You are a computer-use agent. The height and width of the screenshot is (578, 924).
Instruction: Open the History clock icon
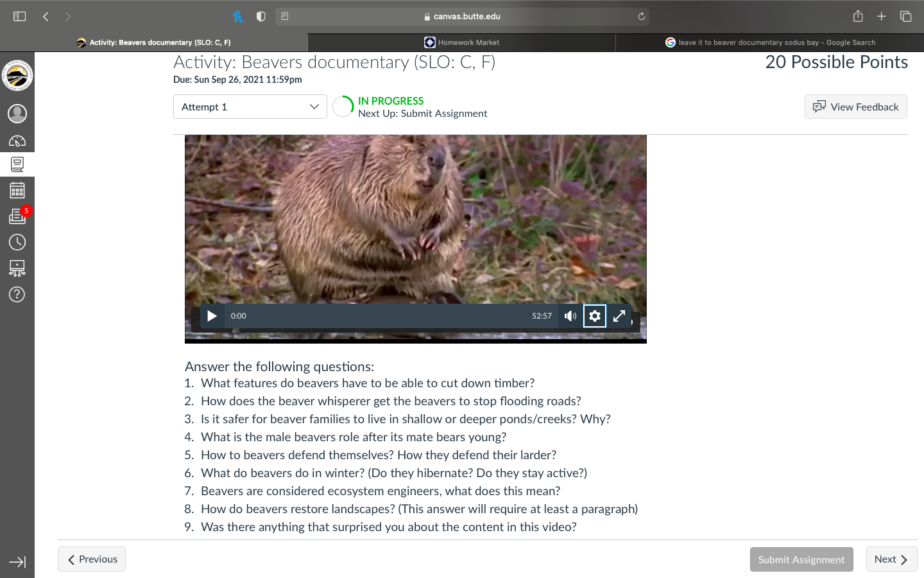[17, 242]
